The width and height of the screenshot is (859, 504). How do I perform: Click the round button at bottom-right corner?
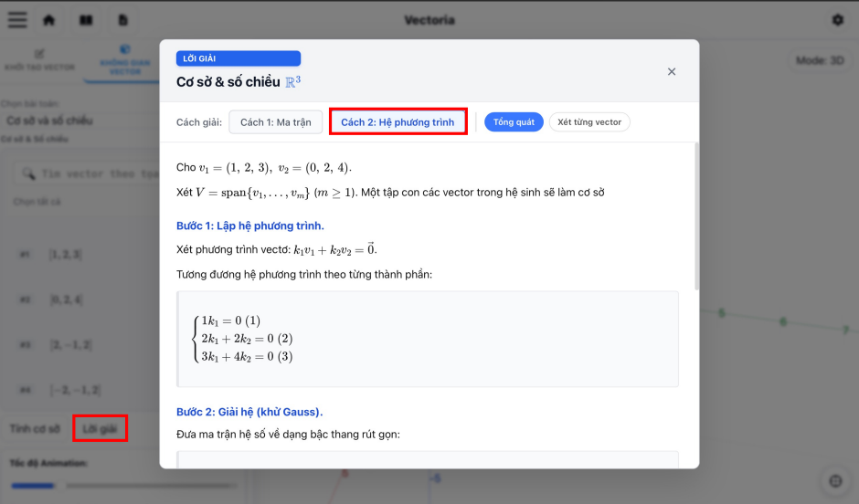coord(833,481)
